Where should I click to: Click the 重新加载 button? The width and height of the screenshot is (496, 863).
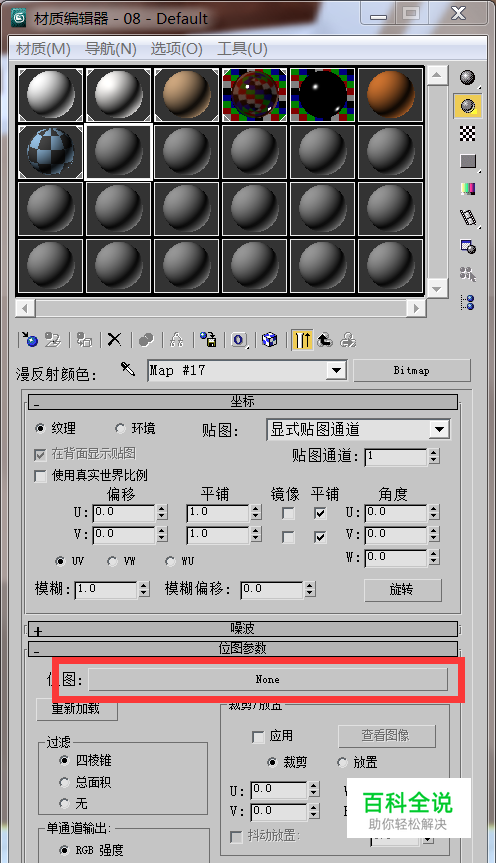[x=77, y=709]
